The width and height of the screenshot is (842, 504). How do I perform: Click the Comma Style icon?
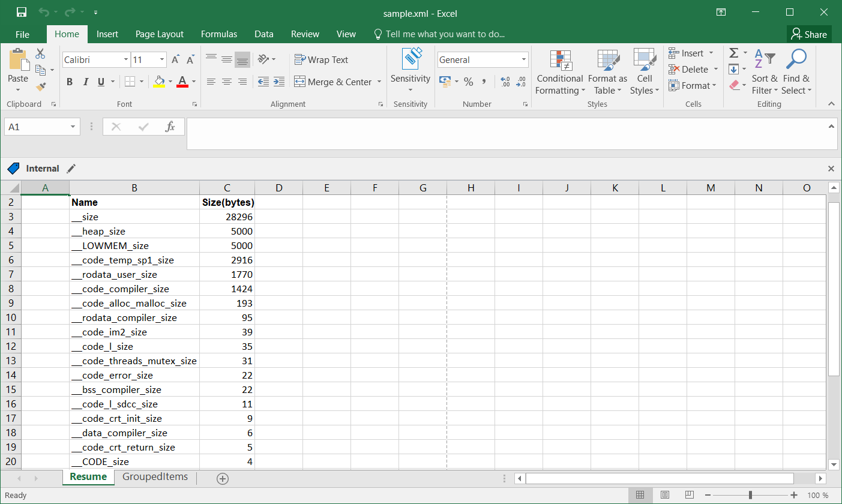point(484,82)
